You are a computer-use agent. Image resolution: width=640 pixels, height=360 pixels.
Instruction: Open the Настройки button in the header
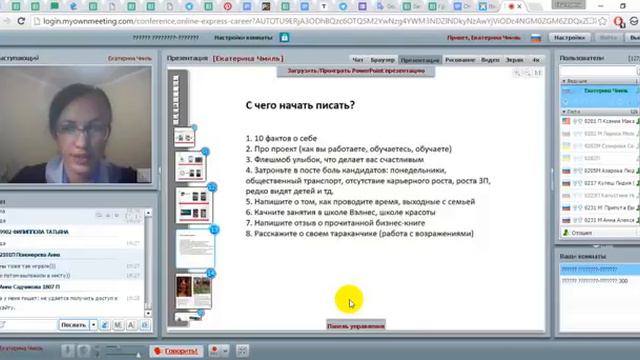569,38
